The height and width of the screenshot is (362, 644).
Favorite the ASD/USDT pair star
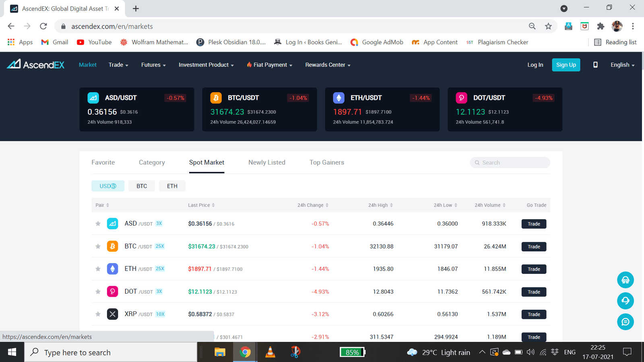(x=98, y=224)
